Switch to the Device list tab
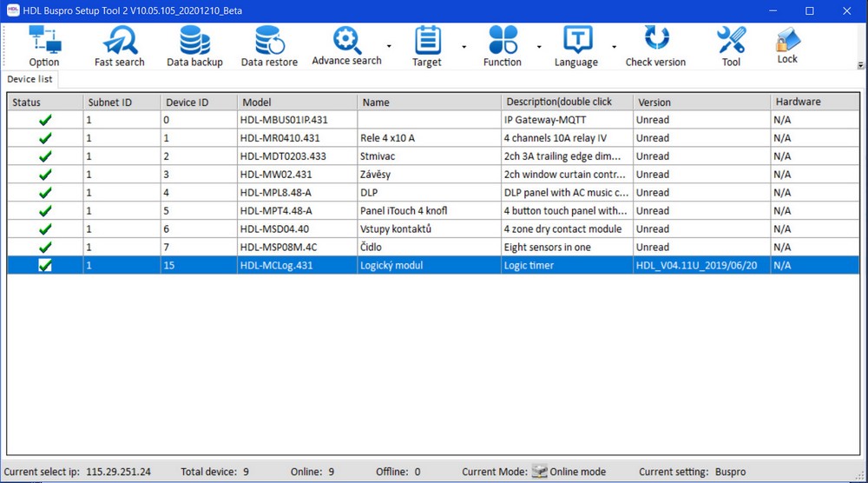The height and width of the screenshot is (483, 868). (x=30, y=79)
